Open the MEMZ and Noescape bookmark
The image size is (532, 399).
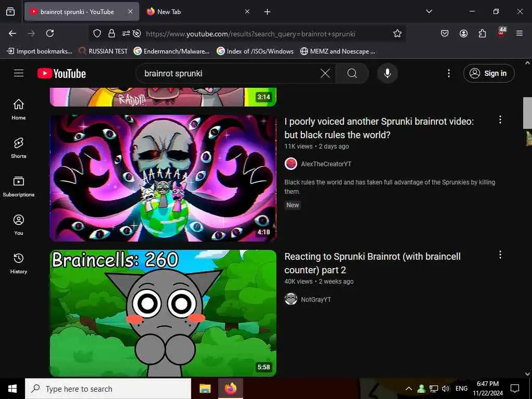pos(338,51)
